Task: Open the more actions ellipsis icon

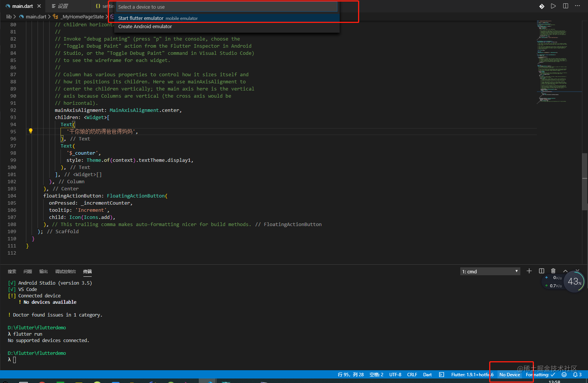Action: [577, 6]
